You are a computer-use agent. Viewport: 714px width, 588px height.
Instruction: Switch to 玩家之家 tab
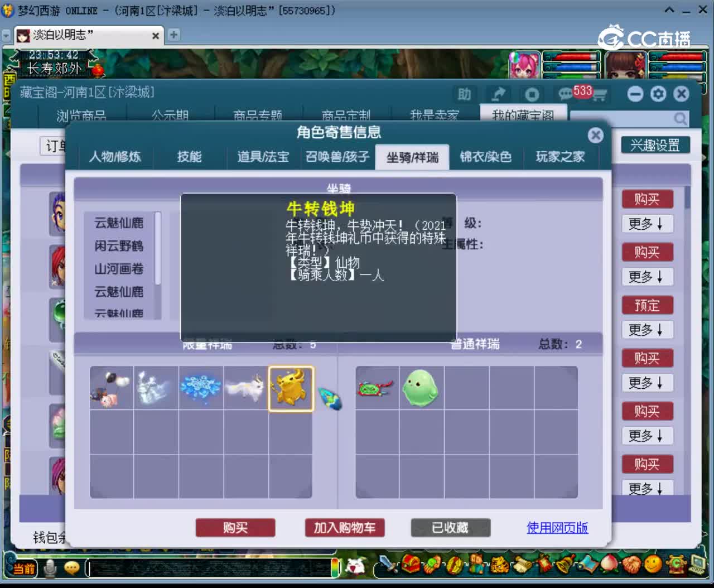click(x=560, y=157)
